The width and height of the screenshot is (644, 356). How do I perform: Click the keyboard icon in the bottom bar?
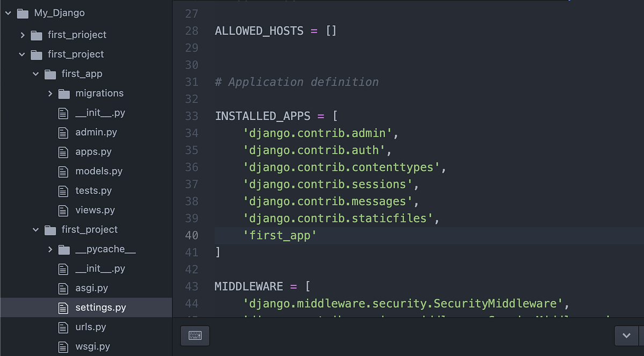click(x=194, y=335)
